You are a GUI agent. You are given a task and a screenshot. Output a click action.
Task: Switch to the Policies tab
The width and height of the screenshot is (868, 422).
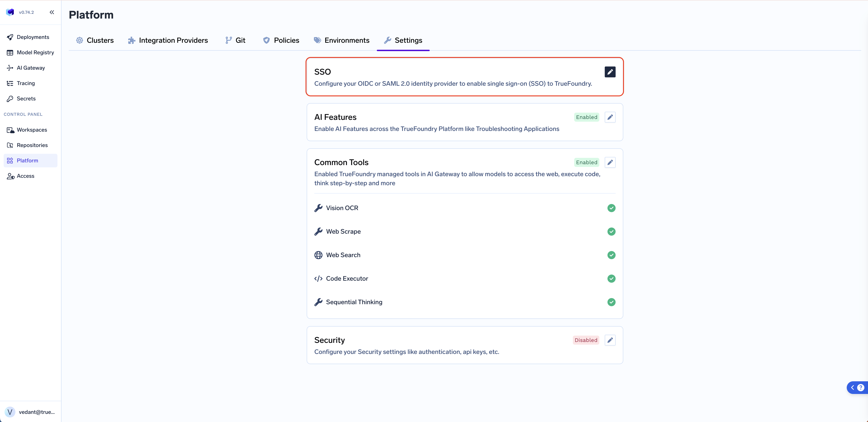pyautogui.click(x=281, y=40)
